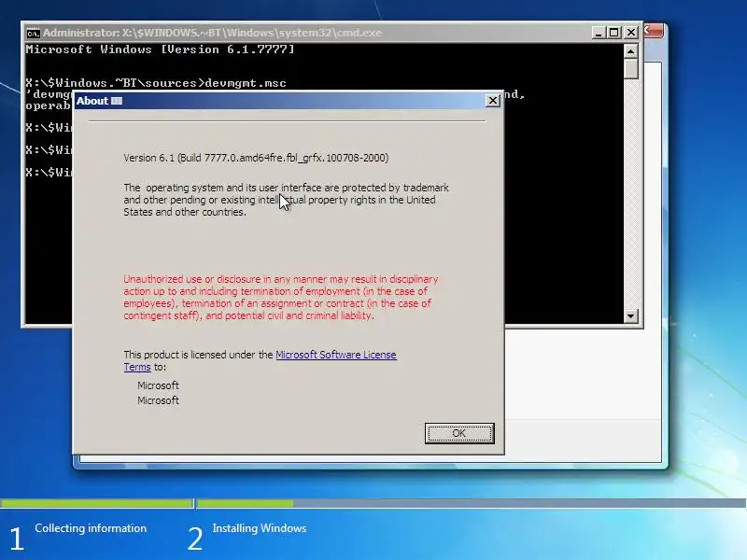Click 'Microsoft Windows [Version 6.1.7777]' line
The height and width of the screenshot is (560, 747).
pos(160,49)
